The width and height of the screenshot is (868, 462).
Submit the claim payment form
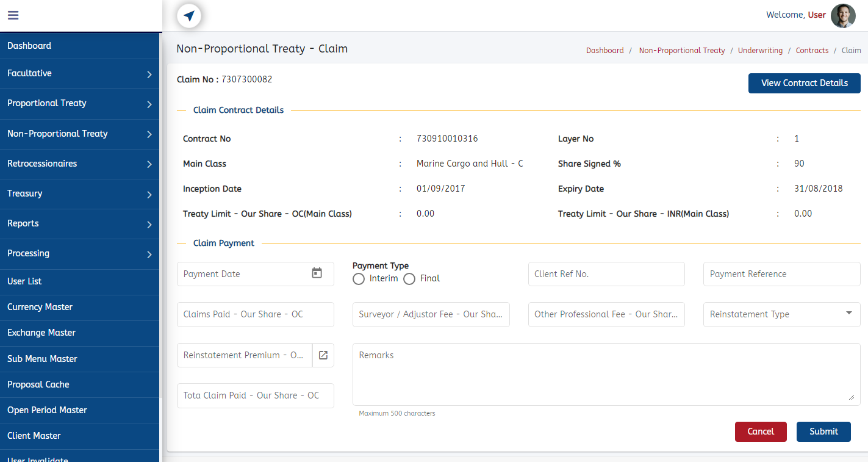[x=823, y=431]
